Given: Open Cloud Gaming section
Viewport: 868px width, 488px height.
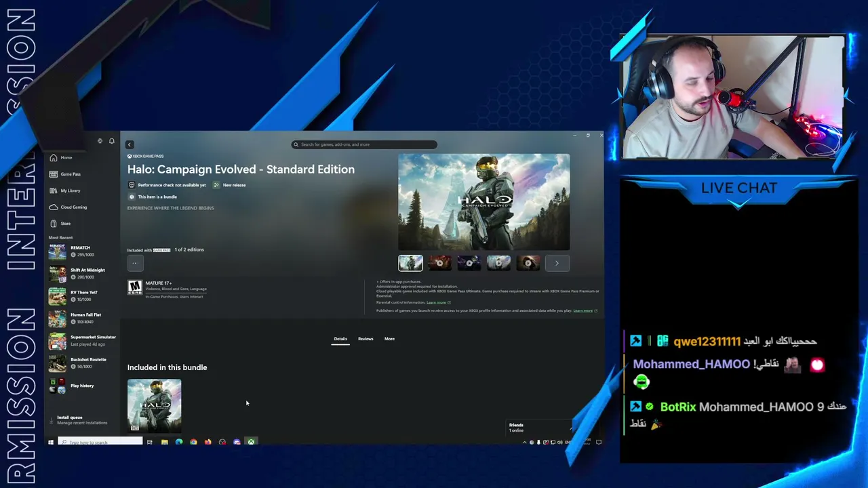Looking at the screenshot, I should pyautogui.click(x=68, y=207).
